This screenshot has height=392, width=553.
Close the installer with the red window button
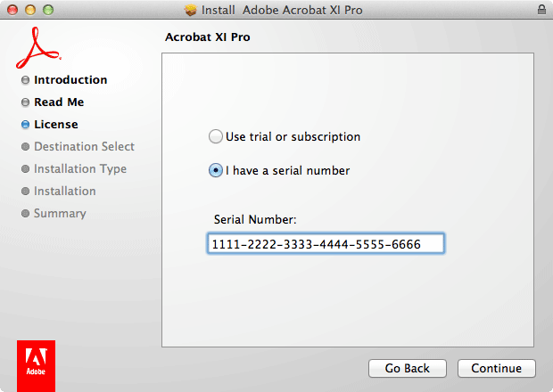[12, 10]
